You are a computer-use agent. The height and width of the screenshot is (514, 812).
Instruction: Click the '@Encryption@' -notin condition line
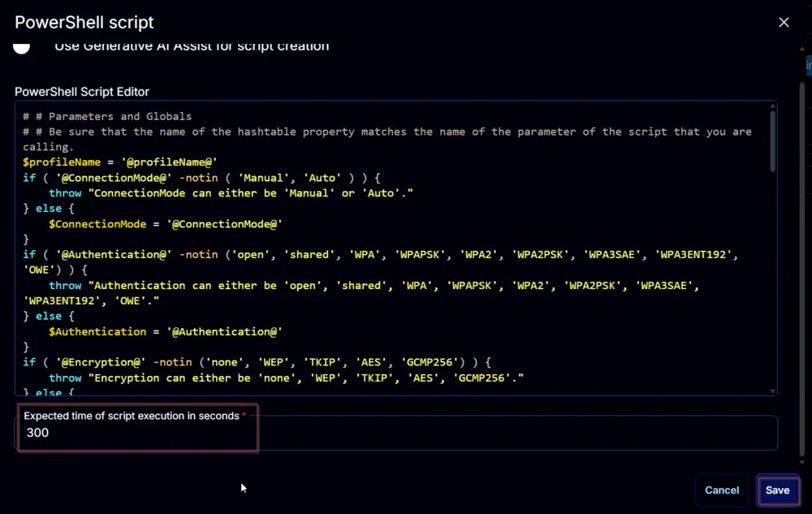click(257, 362)
